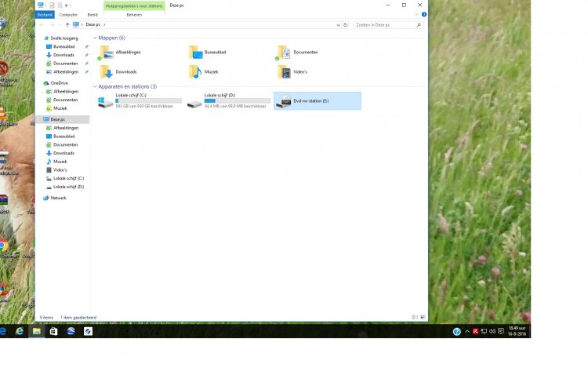The height and width of the screenshot is (368, 588).
Task: Open the Afbeeldingen folder in Mappen
Action: 120,52
